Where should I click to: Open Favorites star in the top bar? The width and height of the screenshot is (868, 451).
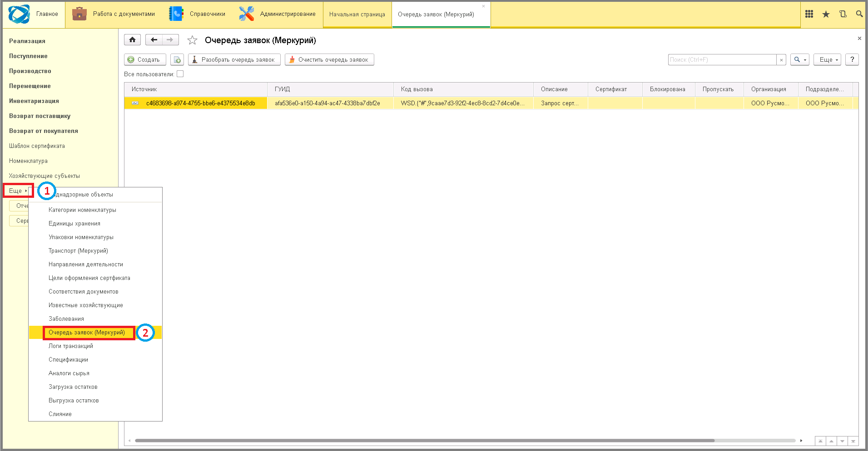tap(826, 14)
